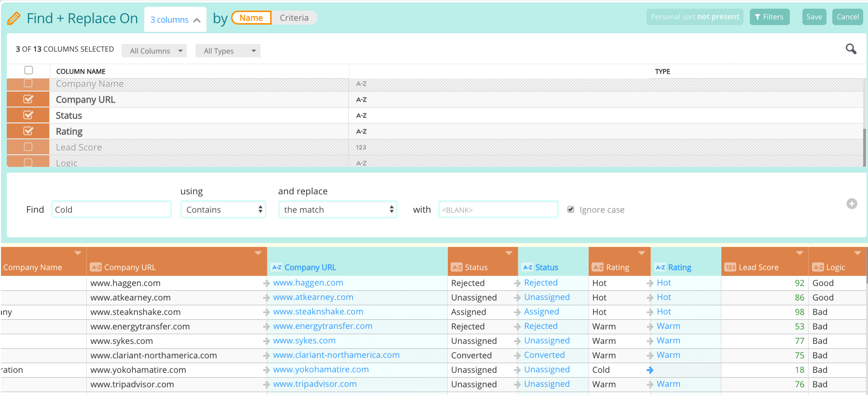Click A-Z icon in preview Status header
The height and width of the screenshot is (395, 868).
point(528,267)
